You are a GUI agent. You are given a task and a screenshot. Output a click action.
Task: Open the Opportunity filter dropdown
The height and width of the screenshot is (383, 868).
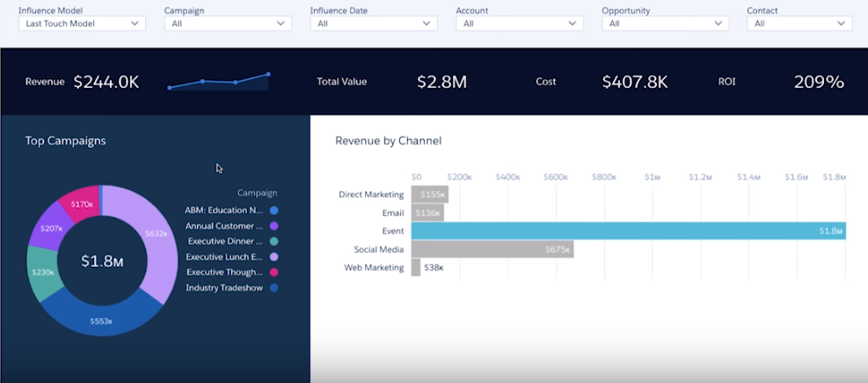click(666, 23)
